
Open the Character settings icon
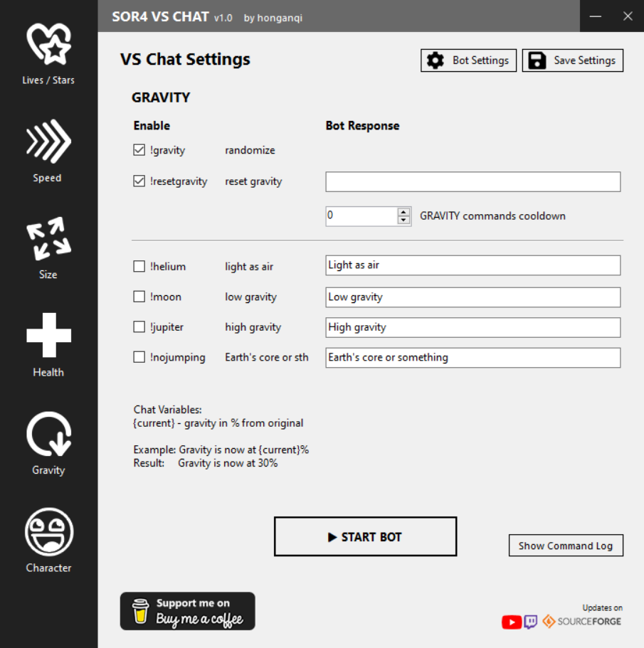(x=49, y=540)
